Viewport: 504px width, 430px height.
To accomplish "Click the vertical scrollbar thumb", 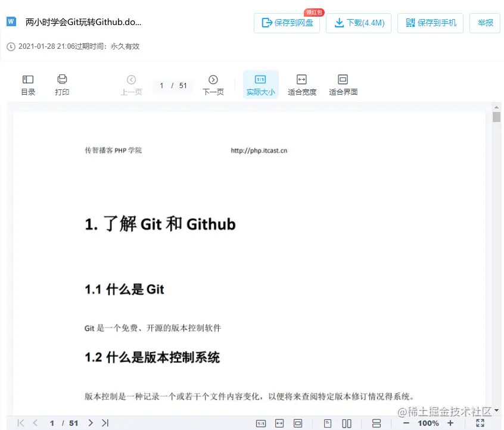I will (x=496, y=117).
